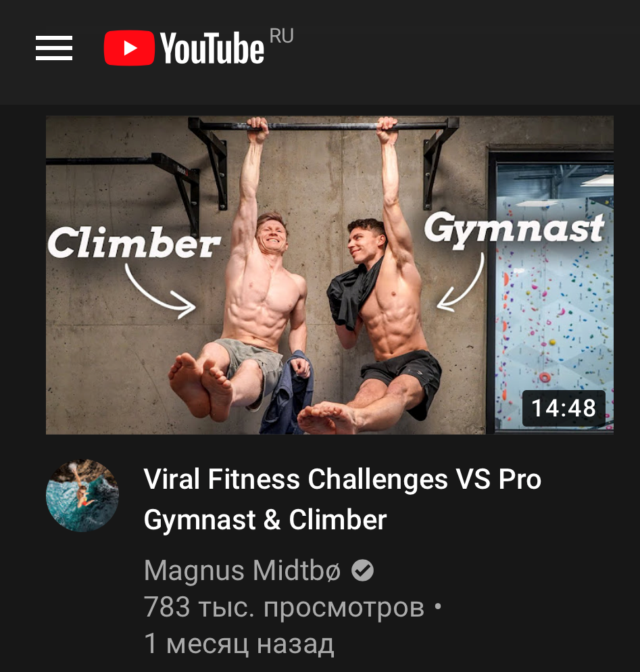Open Magnus Midtbø channel avatar
640x672 pixels.
point(82,496)
